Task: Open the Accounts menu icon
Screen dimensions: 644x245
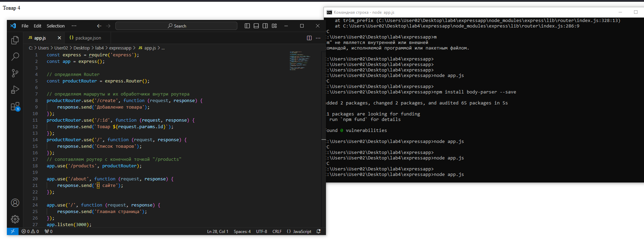Action: (x=15, y=203)
